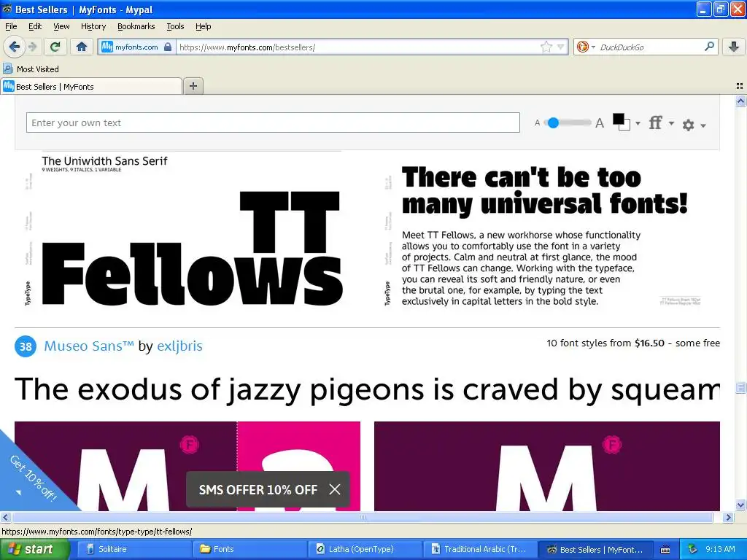Click the small A size label
Viewport: 747px width, 560px height.
point(537,122)
